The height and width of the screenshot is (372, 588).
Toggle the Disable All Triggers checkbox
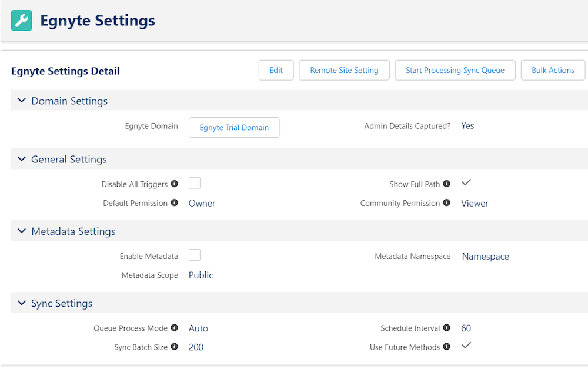195,183
